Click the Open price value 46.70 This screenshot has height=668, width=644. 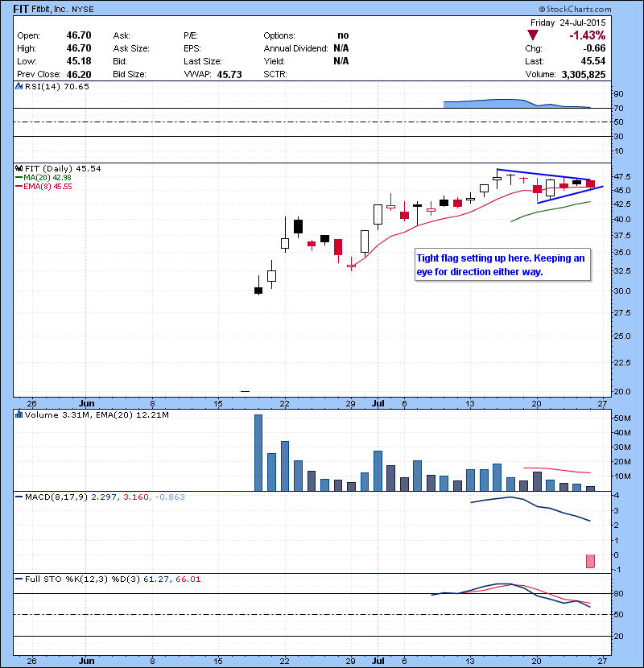[79, 35]
